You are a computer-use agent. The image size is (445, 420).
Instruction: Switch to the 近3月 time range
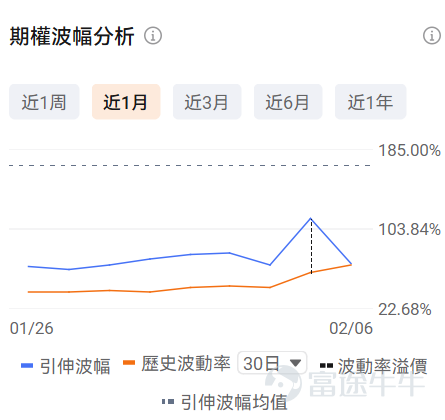coord(207,102)
